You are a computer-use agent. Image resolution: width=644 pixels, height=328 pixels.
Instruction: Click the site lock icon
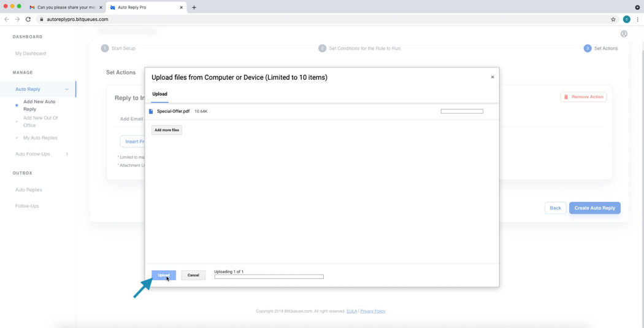pyautogui.click(x=42, y=19)
